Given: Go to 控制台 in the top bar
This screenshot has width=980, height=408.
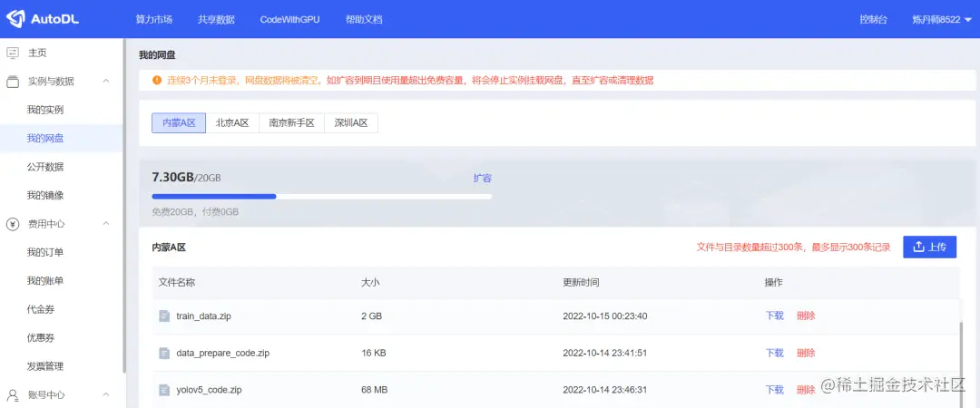Looking at the screenshot, I should (x=873, y=19).
